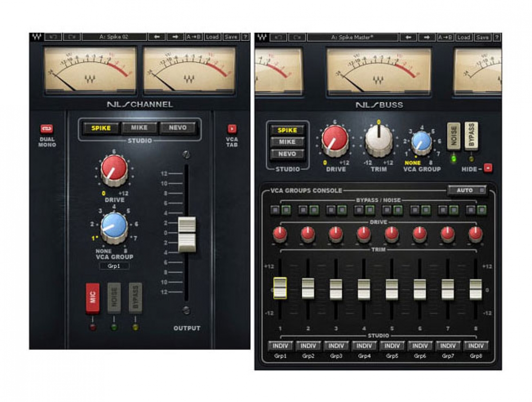Click Save in the NLS Buss toolbar
This screenshot has width=532, height=402.
click(x=482, y=37)
